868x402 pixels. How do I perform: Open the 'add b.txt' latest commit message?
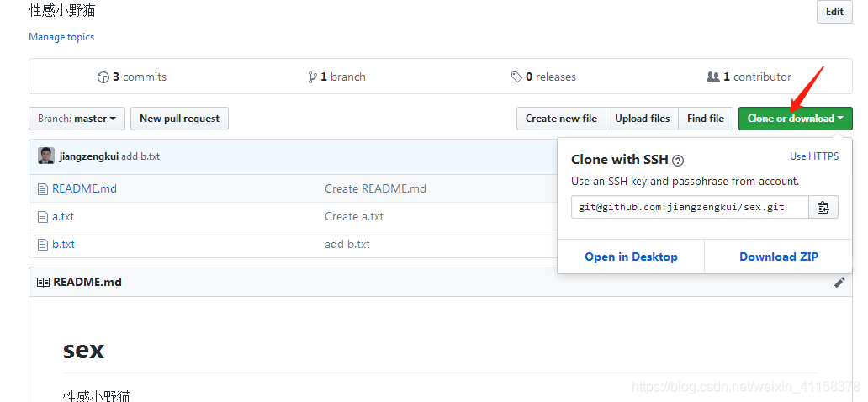click(x=140, y=156)
